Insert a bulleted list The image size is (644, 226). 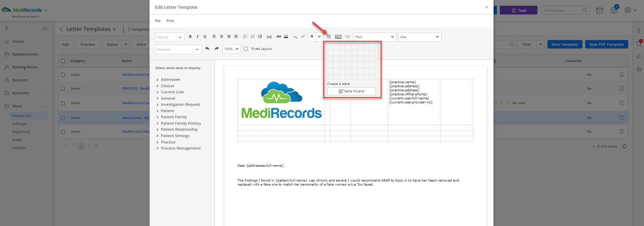[x=245, y=37]
